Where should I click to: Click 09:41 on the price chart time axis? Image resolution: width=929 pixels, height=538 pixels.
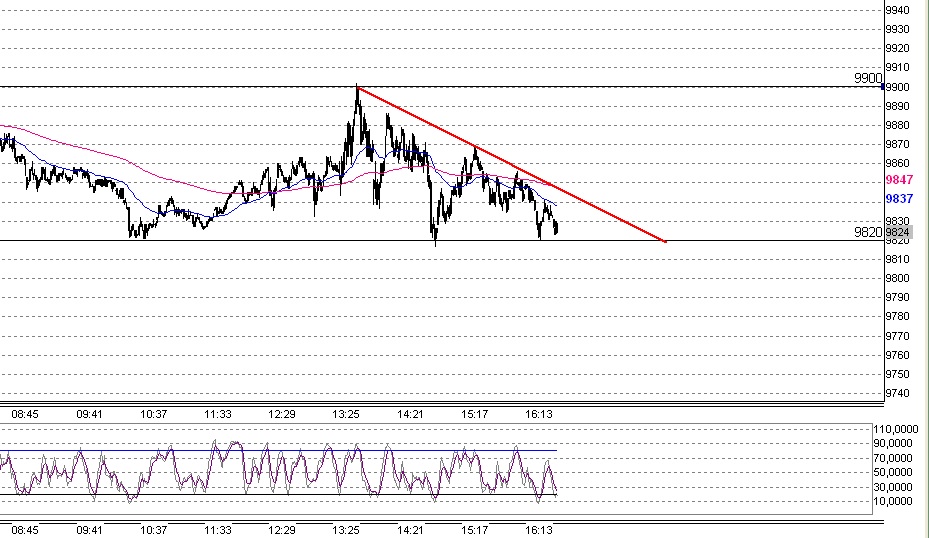pyautogui.click(x=89, y=414)
